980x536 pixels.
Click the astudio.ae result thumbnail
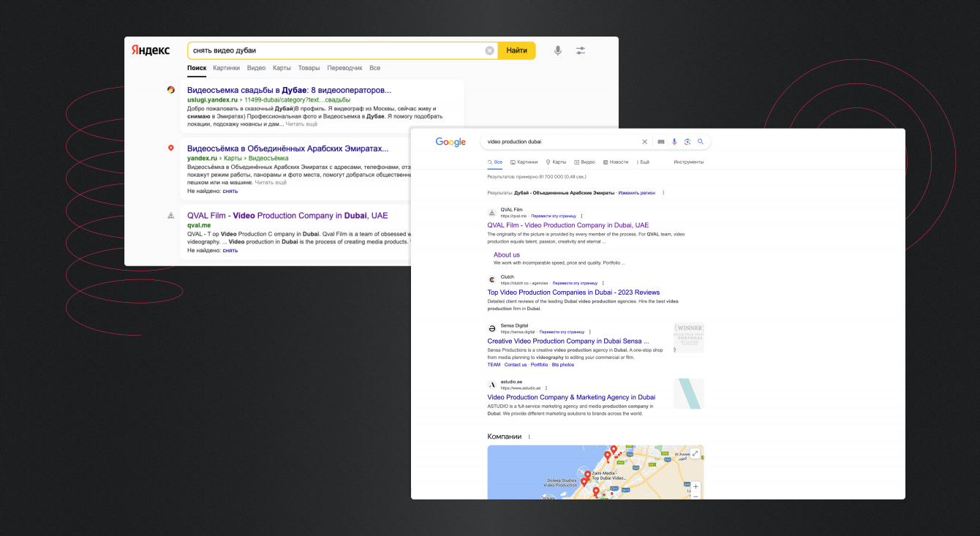pos(689,393)
